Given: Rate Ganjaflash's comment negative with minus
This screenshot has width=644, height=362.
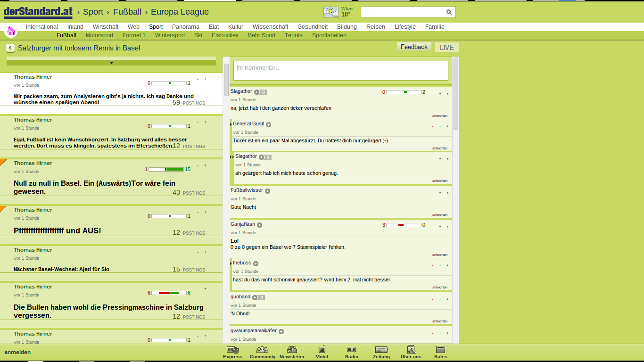Looking at the screenshot, I should click(433, 227).
